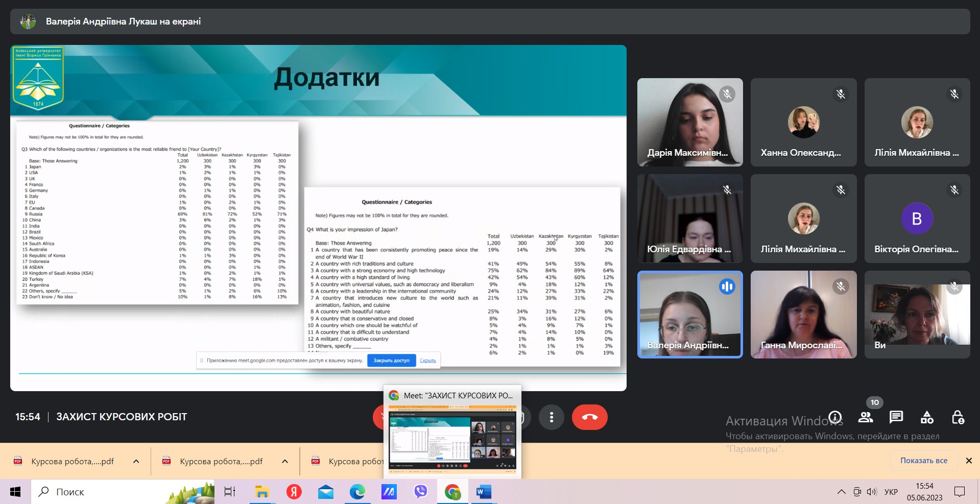Click the Закрыть доступ button
This screenshot has height=504, width=980.
click(391, 361)
